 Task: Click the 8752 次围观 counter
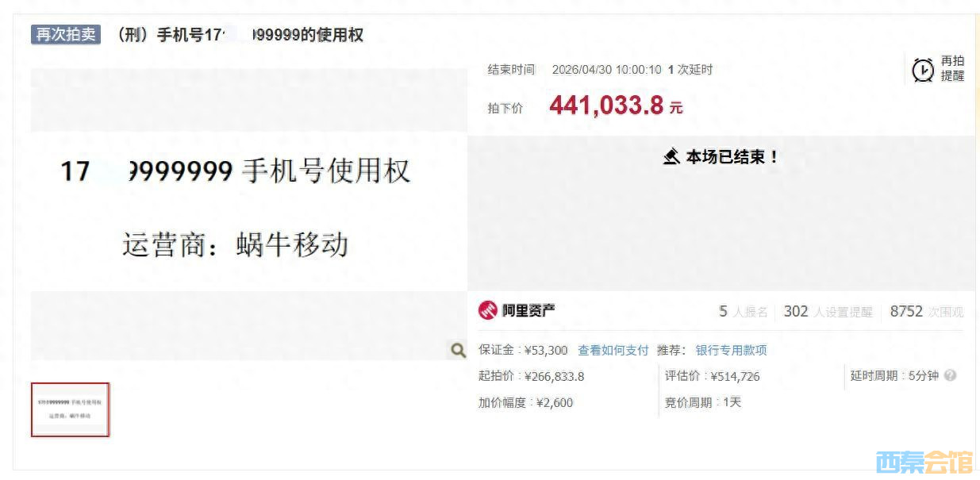(927, 312)
